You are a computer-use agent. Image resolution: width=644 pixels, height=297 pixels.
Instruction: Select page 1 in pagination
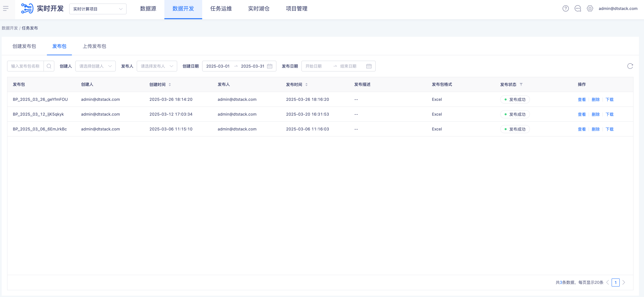coord(615,283)
